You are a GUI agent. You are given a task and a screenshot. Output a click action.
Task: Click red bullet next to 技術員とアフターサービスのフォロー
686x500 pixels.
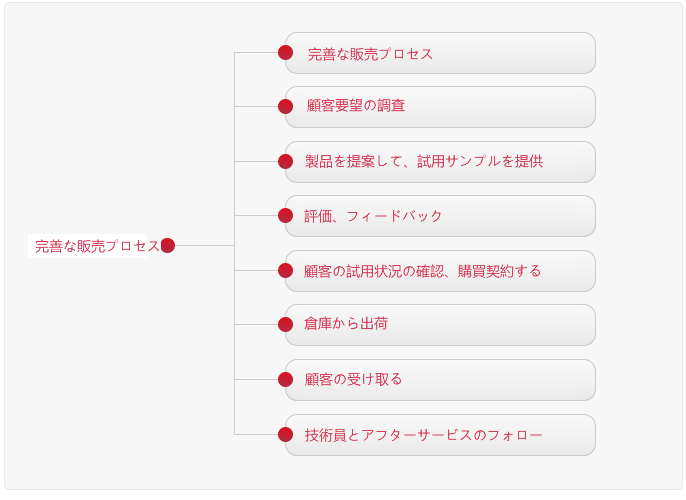[x=285, y=434]
